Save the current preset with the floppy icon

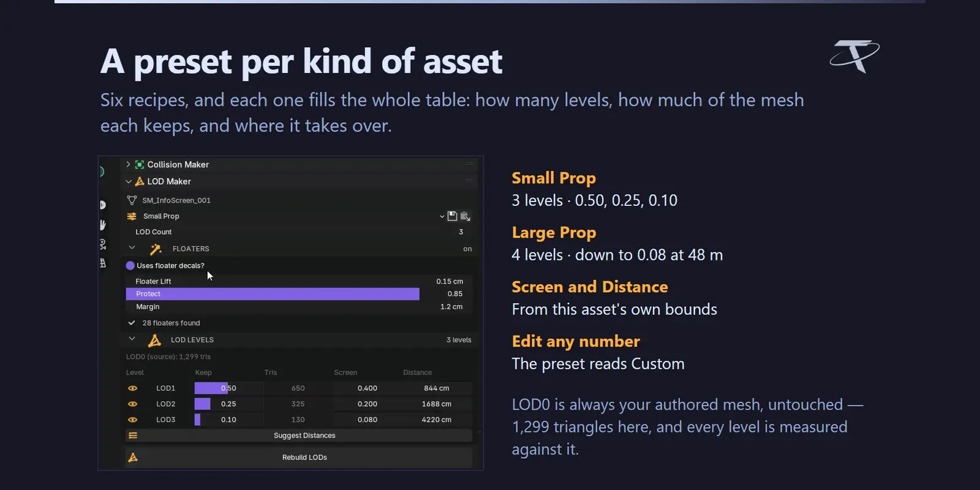coord(452,216)
